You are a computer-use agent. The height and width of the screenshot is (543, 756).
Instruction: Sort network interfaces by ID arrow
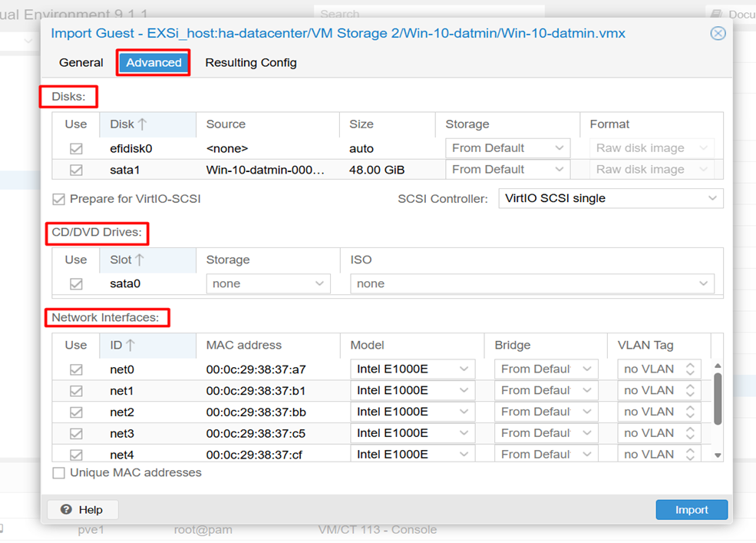click(130, 345)
